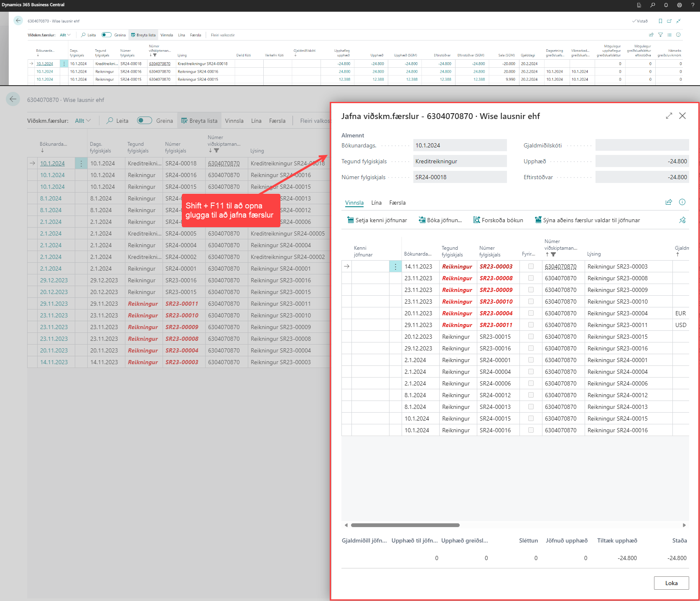Screen dimensions: 700x601
Task: Open the notifications bell in the top bar
Action: pos(666,5)
